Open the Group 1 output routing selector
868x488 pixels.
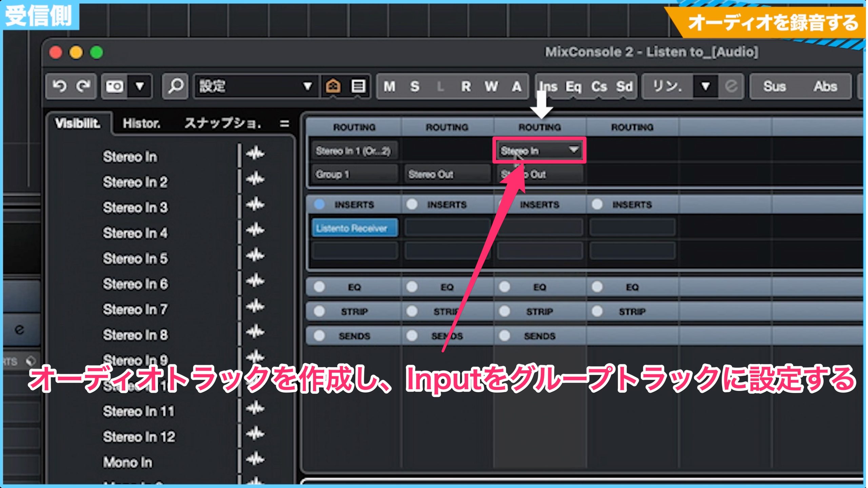[354, 174]
